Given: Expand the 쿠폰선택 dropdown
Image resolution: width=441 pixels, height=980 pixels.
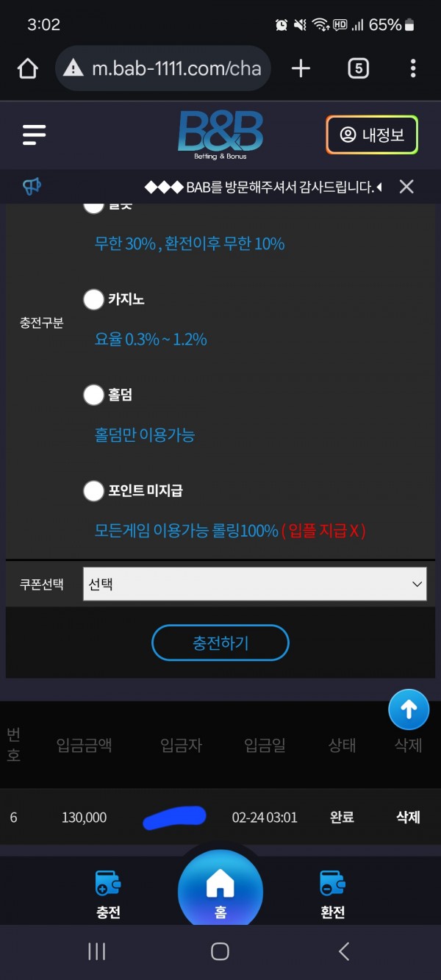Looking at the screenshot, I should 255,584.
